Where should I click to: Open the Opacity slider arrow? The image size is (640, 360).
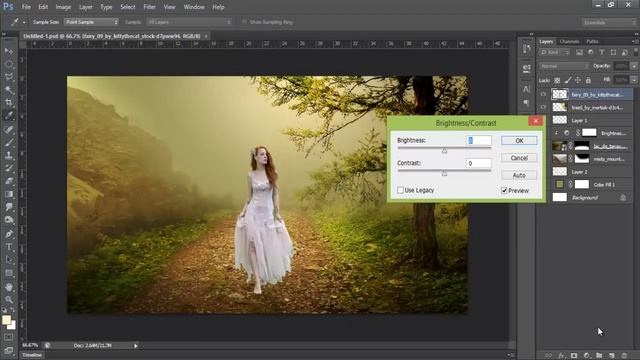click(x=634, y=66)
